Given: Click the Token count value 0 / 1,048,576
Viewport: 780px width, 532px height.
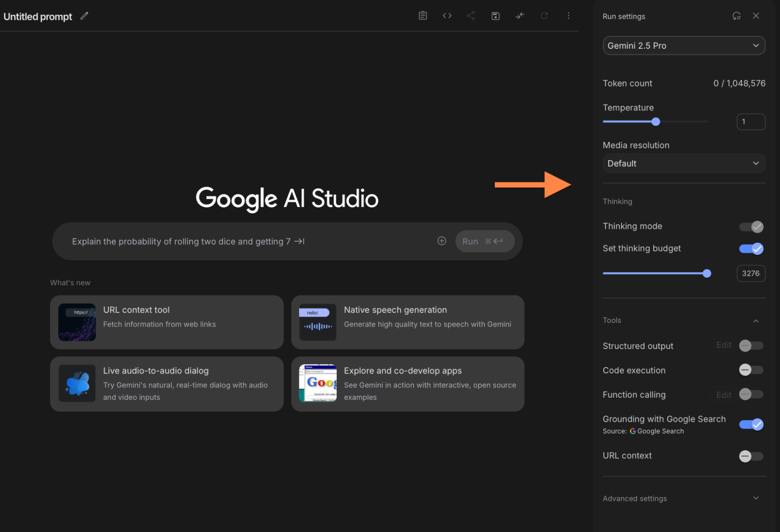Looking at the screenshot, I should [x=739, y=83].
